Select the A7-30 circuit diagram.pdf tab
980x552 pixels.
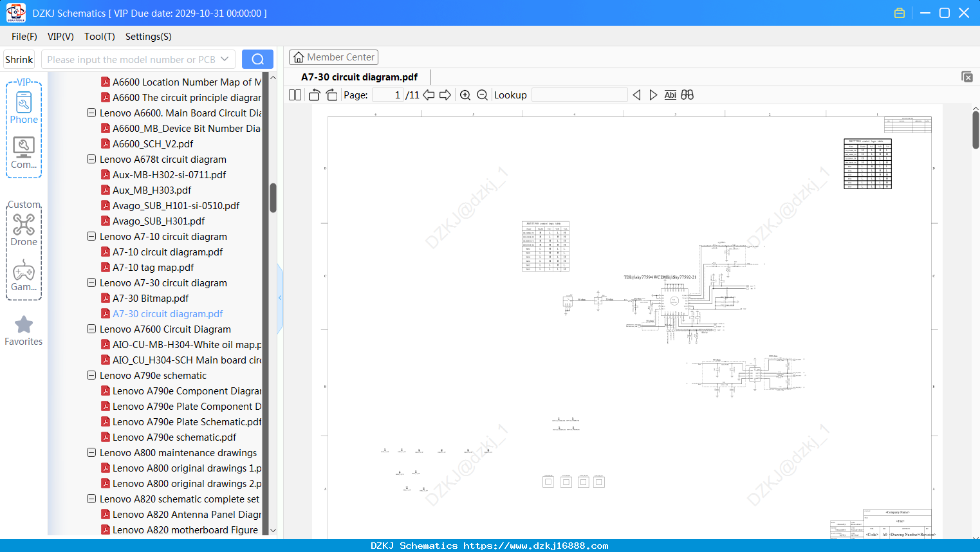[x=359, y=77]
